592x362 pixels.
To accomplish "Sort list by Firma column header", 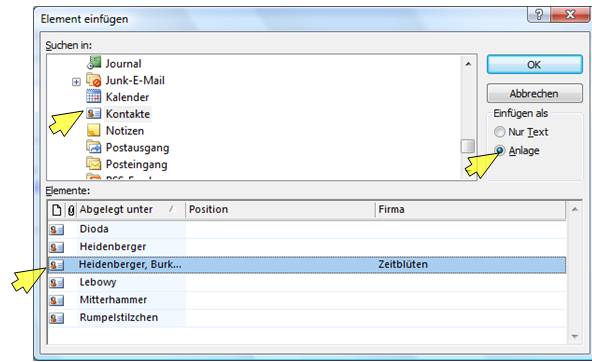I will pos(470,210).
